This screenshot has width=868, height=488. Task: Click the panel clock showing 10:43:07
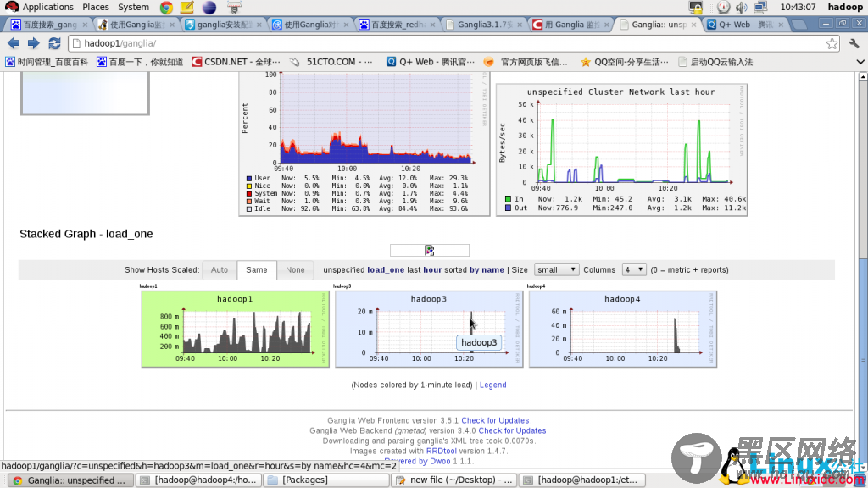pyautogui.click(x=798, y=7)
